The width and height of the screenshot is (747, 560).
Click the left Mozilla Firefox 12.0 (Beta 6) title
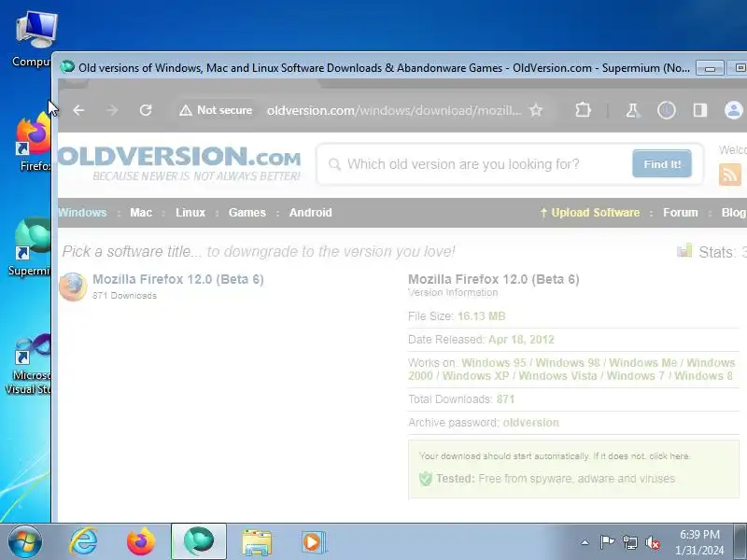point(178,279)
